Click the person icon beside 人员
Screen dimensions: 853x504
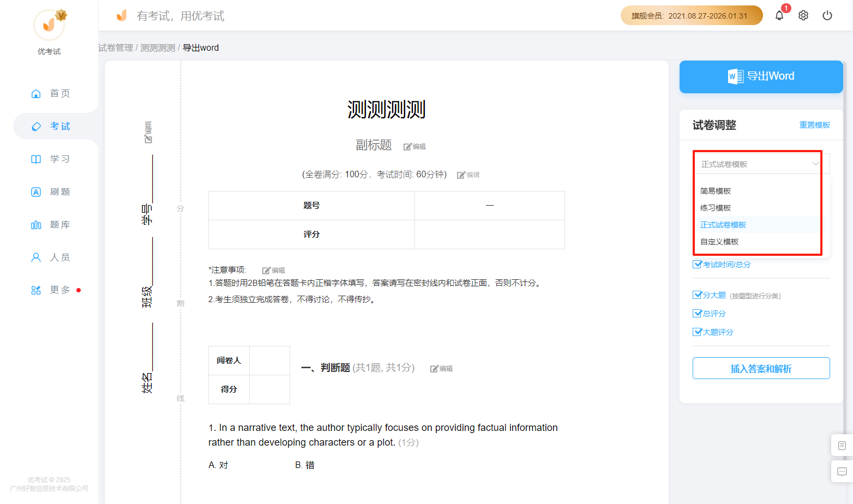click(36, 257)
